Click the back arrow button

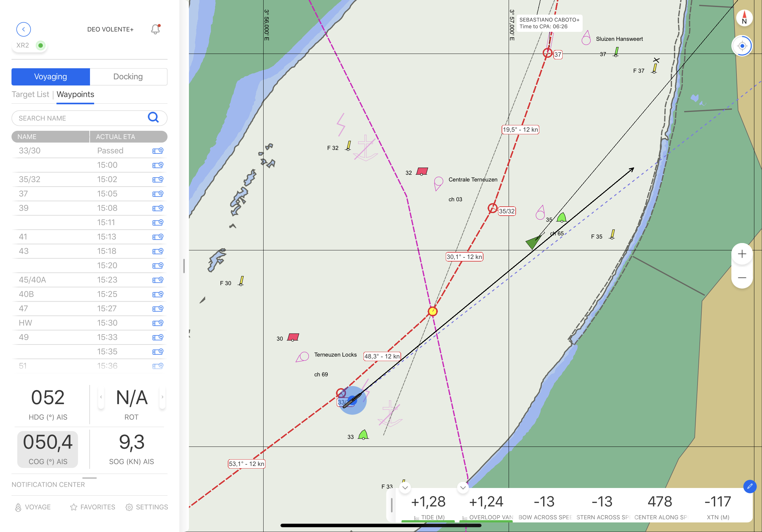(x=24, y=29)
